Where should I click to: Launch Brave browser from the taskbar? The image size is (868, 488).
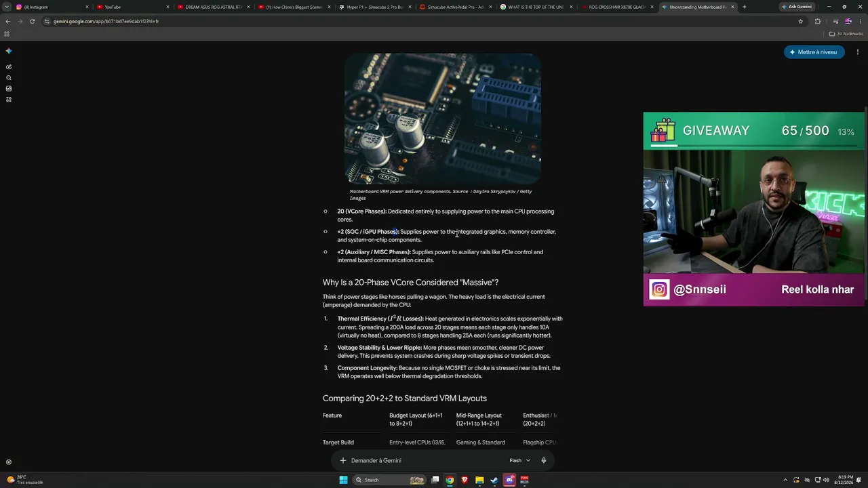click(465, 480)
